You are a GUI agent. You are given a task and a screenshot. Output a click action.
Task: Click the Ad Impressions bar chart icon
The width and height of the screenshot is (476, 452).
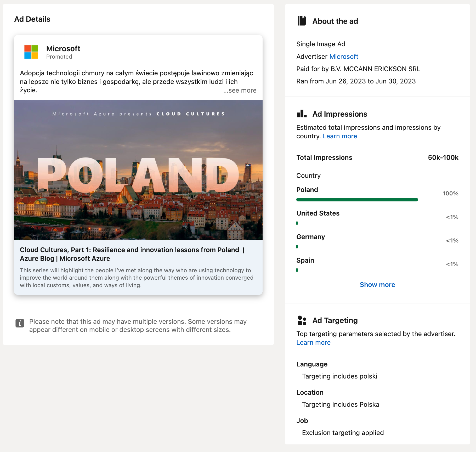tap(302, 114)
